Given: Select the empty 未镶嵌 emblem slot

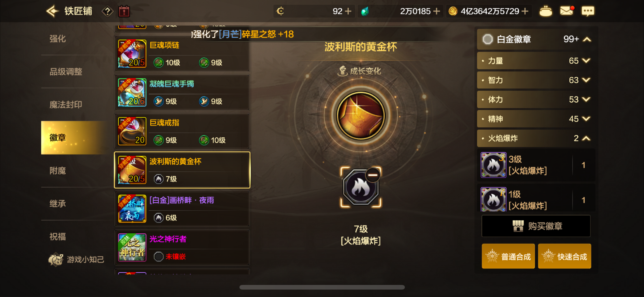Looking at the screenshot, I should click(x=159, y=256).
